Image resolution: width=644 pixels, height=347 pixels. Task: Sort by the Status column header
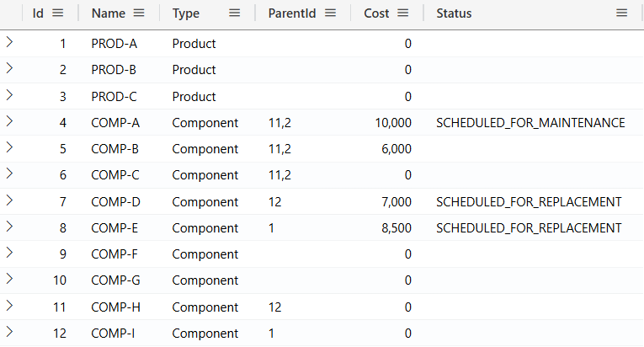454,13
